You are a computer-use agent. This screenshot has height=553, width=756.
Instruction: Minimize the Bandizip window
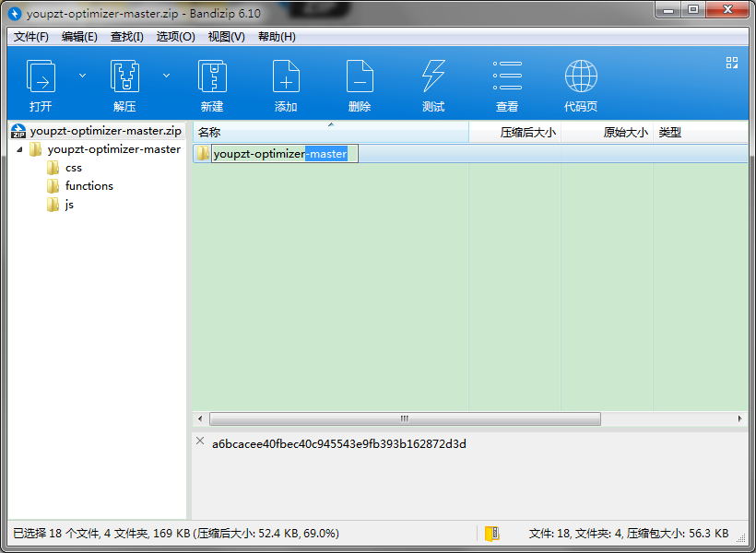pos(667,9)
